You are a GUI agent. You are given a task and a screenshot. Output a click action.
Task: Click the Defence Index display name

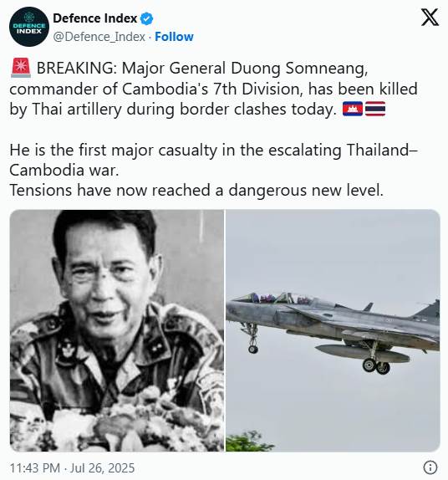click(94, 18)
